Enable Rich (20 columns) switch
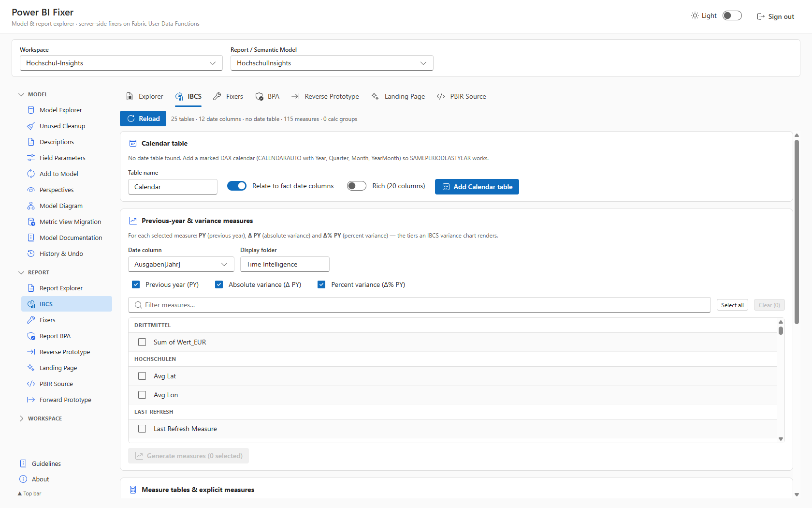 (x=357, y=186)
